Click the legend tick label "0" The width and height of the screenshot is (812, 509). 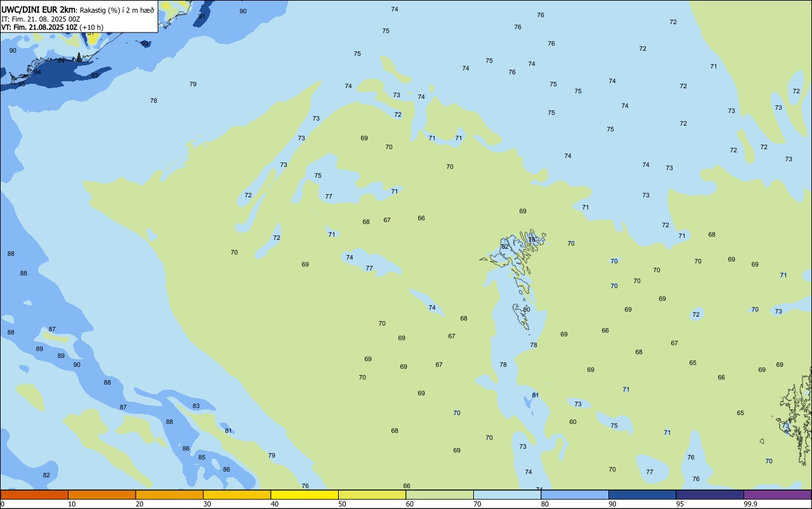(x=3, y=504)
